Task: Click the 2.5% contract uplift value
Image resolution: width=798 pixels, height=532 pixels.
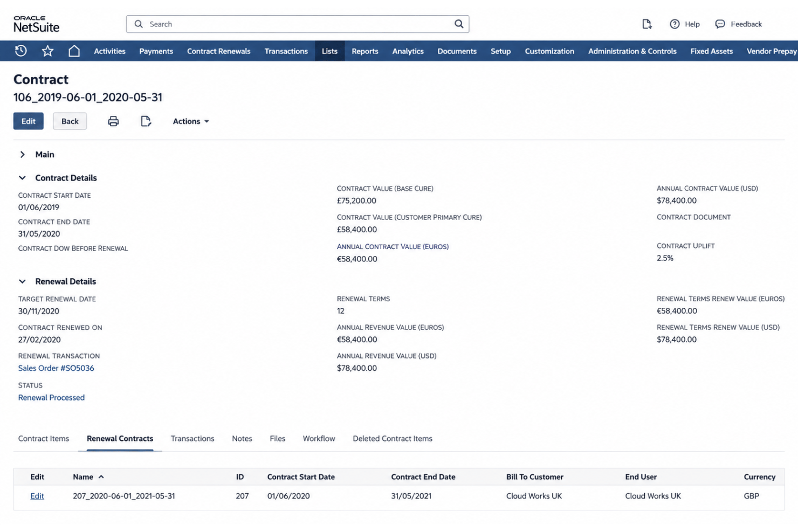Action: tap(665, 258)
